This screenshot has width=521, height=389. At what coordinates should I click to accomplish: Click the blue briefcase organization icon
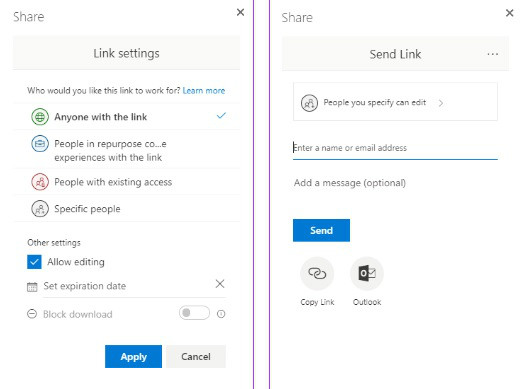[x=40, y=144]
